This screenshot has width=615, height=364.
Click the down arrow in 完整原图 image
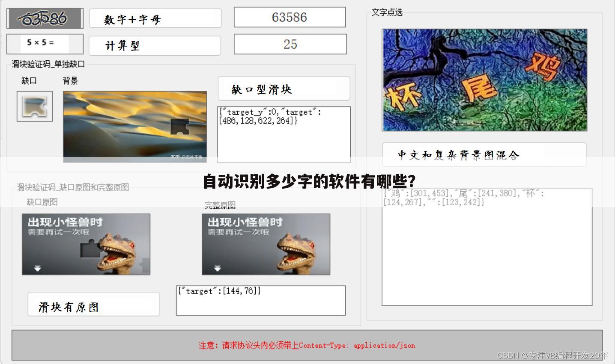218,268
